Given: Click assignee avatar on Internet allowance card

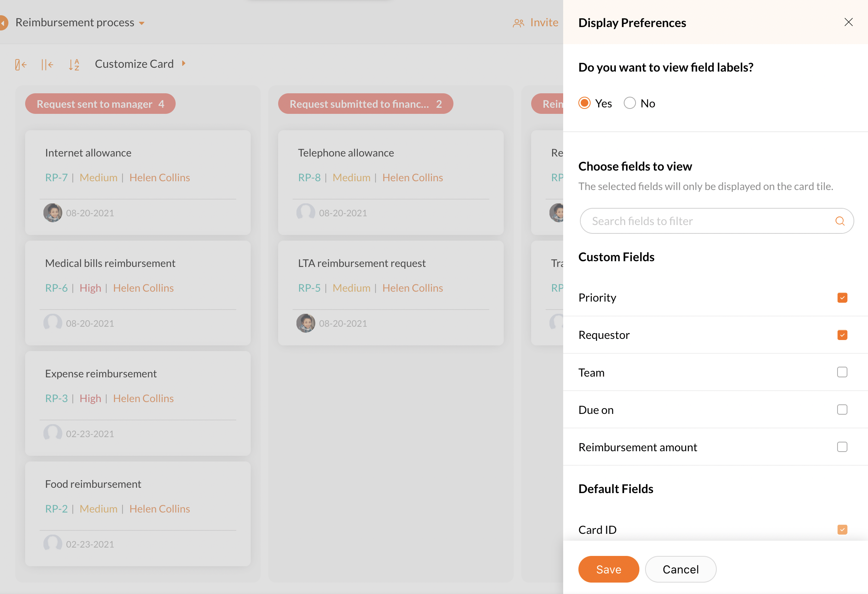Looking at the screenshot, I should (53, 212).
